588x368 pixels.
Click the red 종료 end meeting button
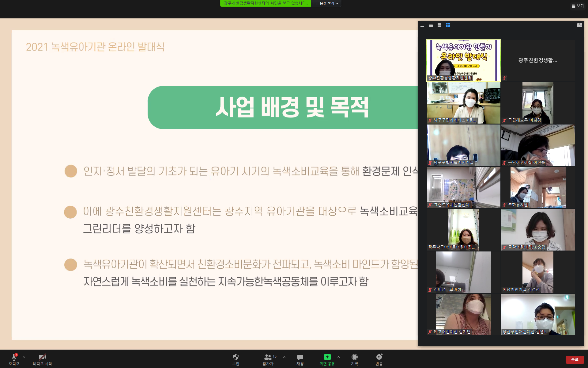coord(575,359)
